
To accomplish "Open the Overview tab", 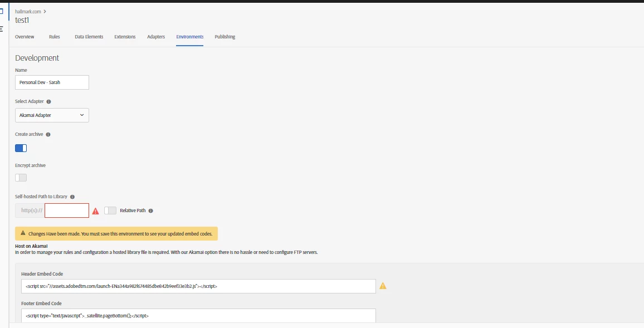I will [x=25, y=37].
